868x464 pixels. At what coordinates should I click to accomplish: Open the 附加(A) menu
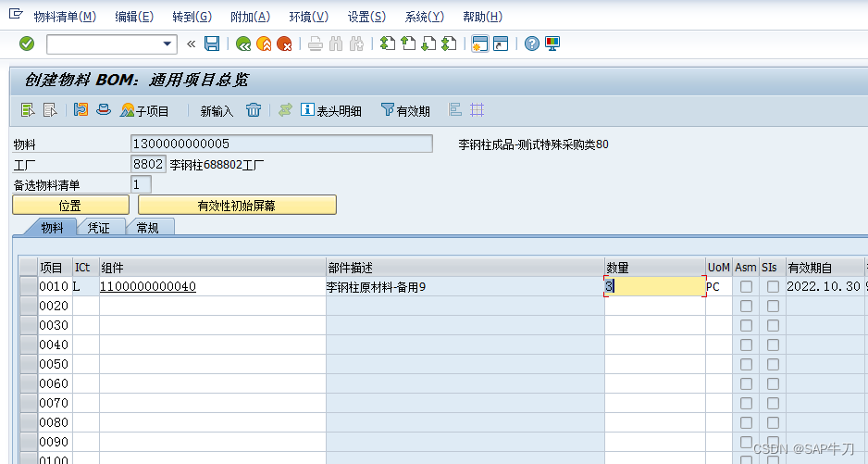tap(250, 17)
